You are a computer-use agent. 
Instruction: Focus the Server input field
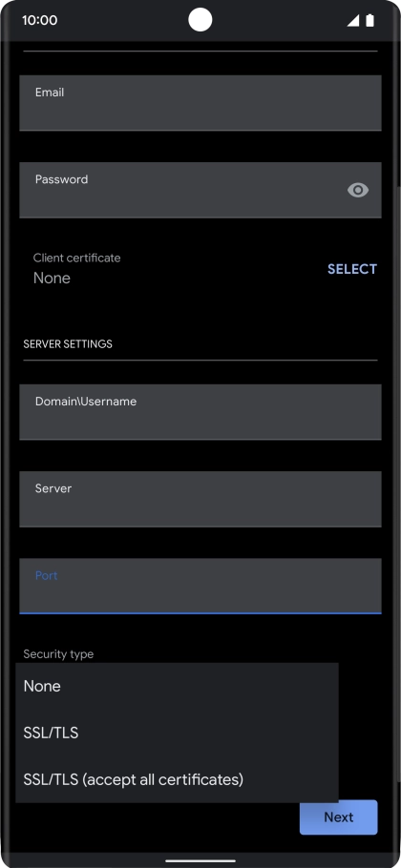tap(200, 499)
